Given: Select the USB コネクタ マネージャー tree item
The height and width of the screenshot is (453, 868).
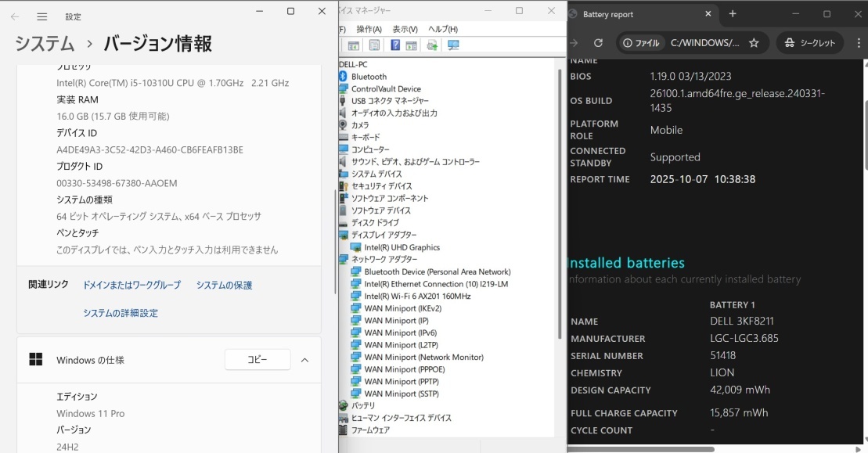Looking at the screenshot, I should 390,101.
